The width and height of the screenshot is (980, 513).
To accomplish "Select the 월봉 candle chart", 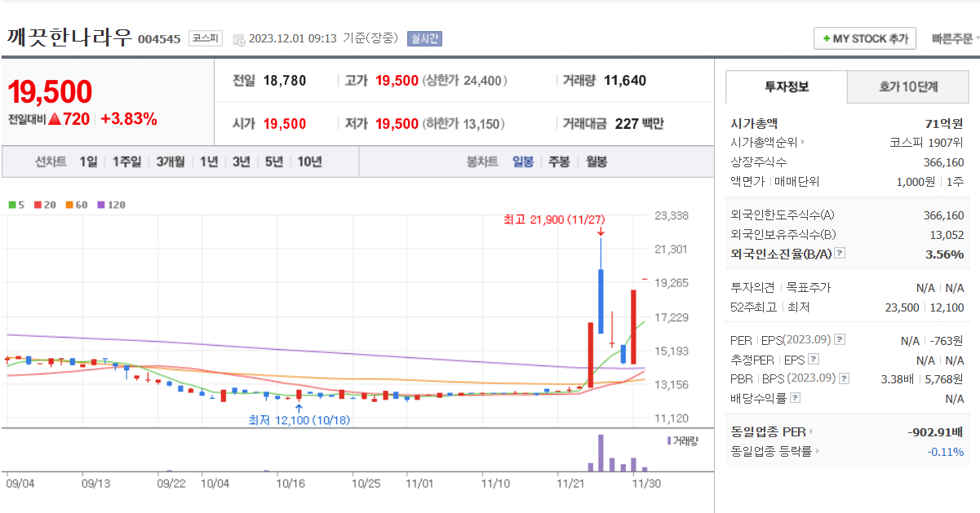I will tap(596, 161).
